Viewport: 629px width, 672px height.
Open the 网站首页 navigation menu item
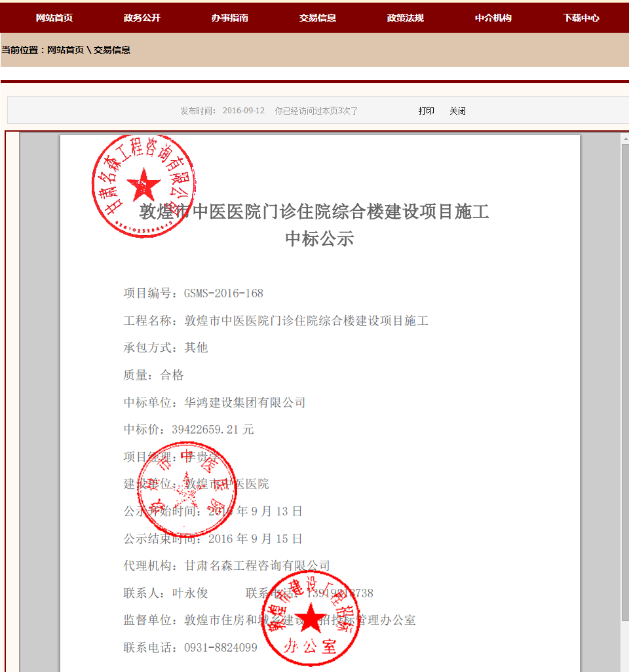pos(54,18)
